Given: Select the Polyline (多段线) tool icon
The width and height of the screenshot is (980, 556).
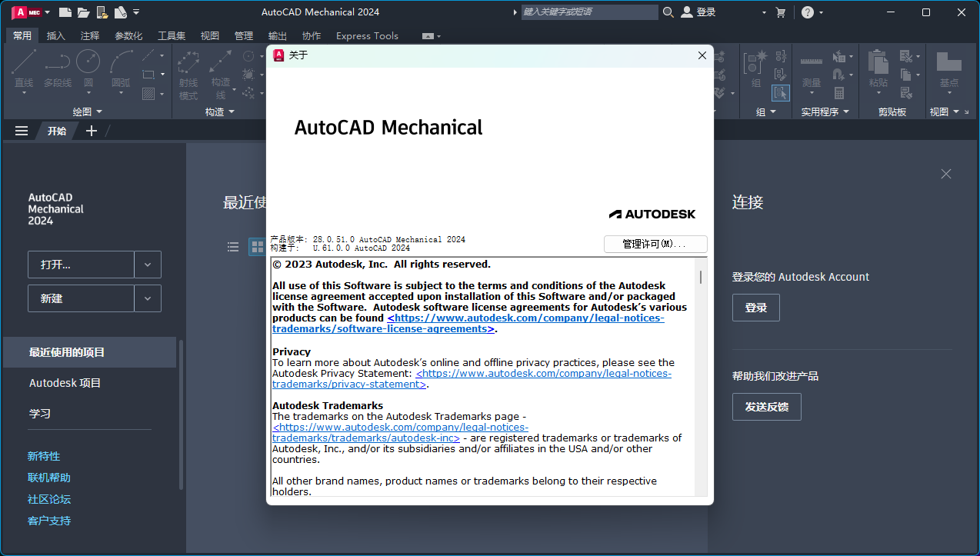Looking at the screenshot, I should click(x=57, y=62).
